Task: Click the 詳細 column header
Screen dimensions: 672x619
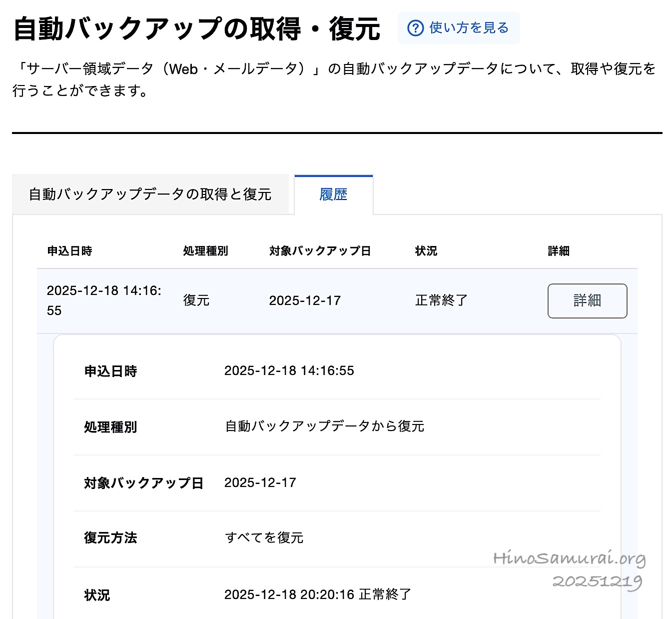Action: point(558,251)
